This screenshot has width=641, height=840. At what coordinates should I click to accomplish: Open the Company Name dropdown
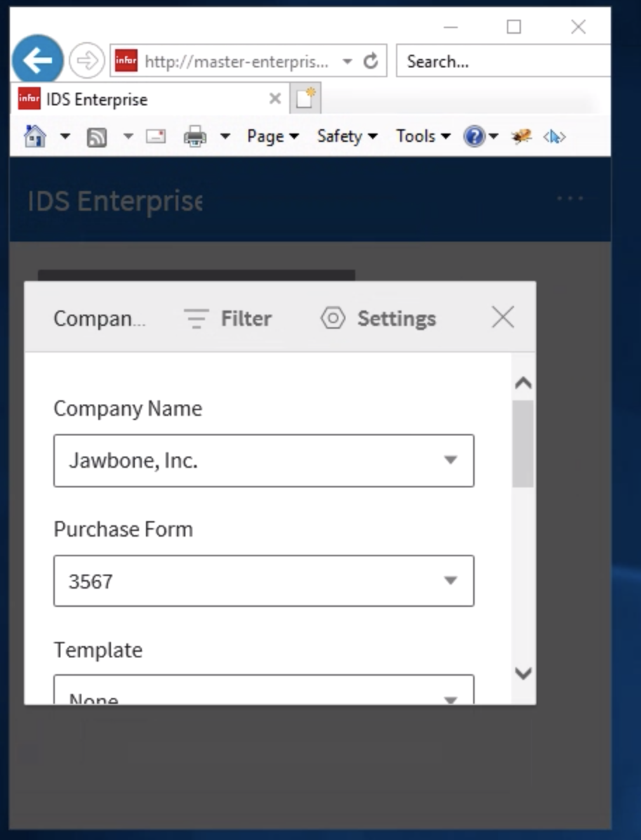[263, 461]
